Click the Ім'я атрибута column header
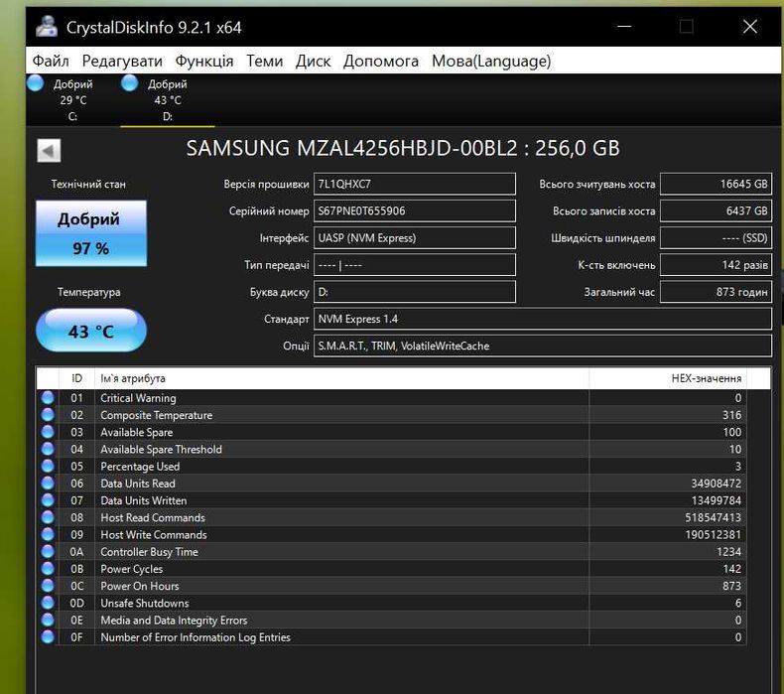Viewport: 784px width, 694px height. (x=341, y=378)
